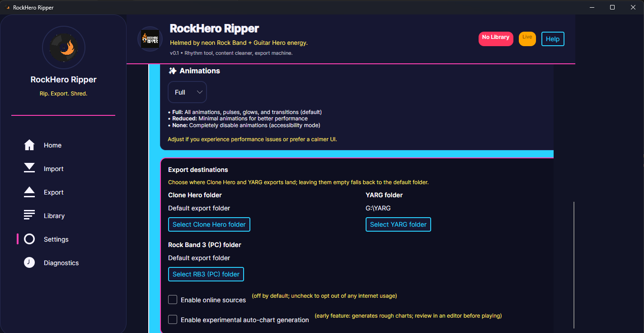
Task: Enable online sources
Action: [x=172, y=299]
